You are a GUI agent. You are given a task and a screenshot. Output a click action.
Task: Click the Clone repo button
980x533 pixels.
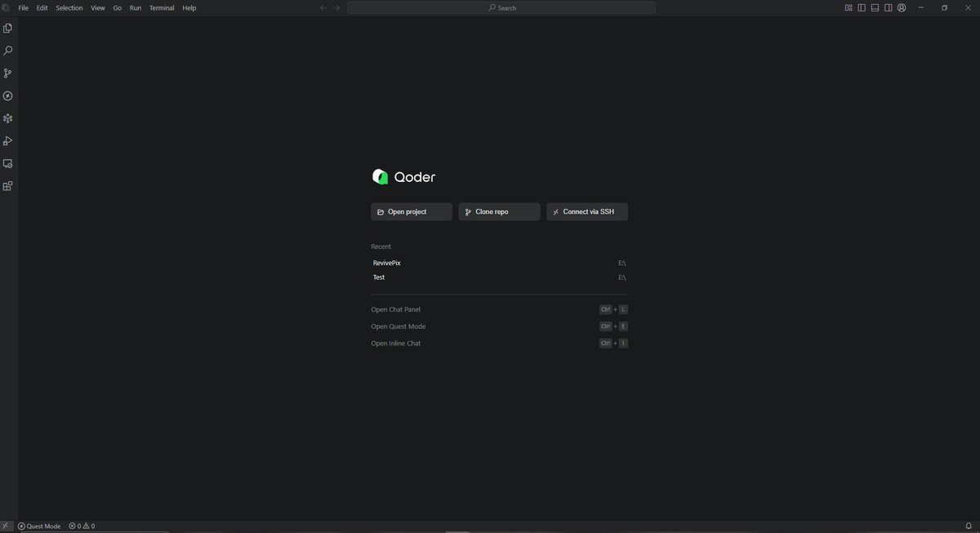(x=499, y=211)
